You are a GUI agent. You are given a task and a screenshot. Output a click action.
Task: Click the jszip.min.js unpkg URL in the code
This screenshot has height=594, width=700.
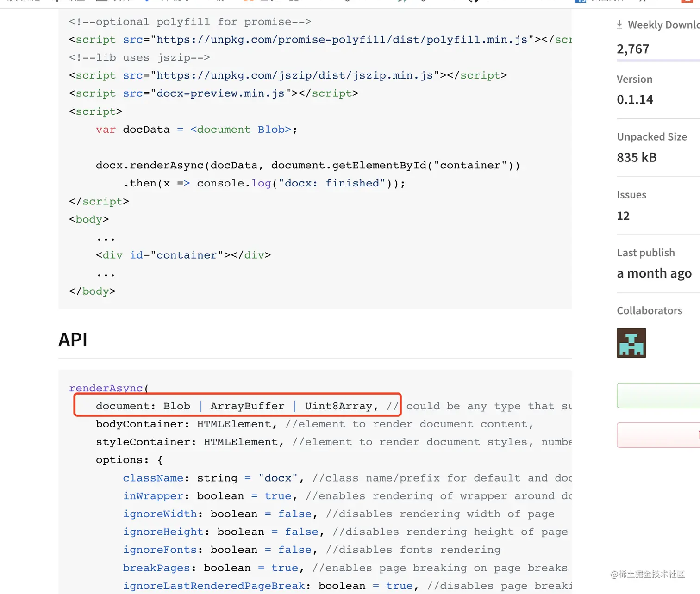pos(294,75)
